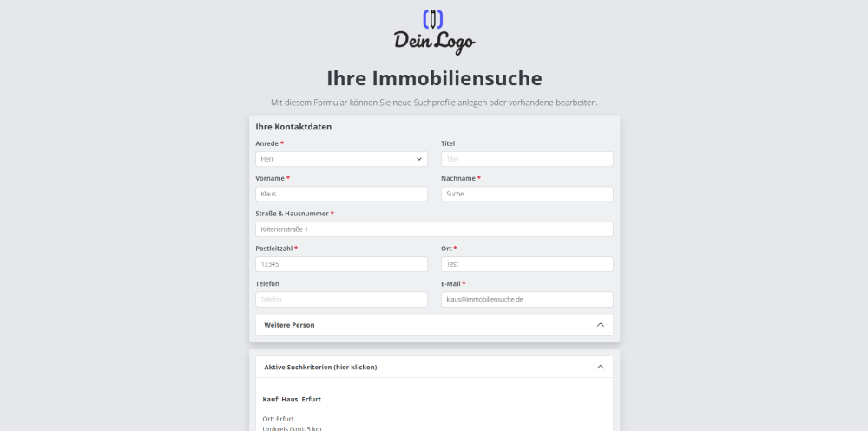Click the Ihre Immobiliensuche heading

pyautogui.click(x=434, y=78)
